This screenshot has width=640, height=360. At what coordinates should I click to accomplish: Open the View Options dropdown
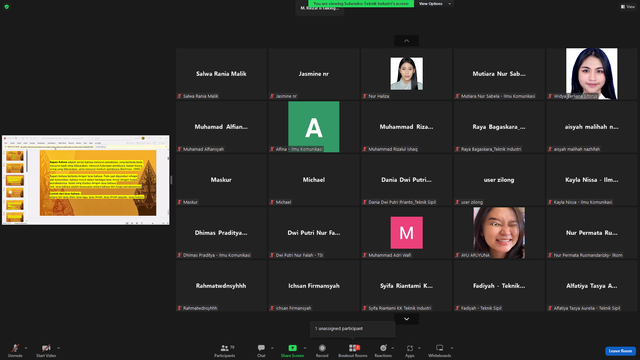click(x=435, y=4)
